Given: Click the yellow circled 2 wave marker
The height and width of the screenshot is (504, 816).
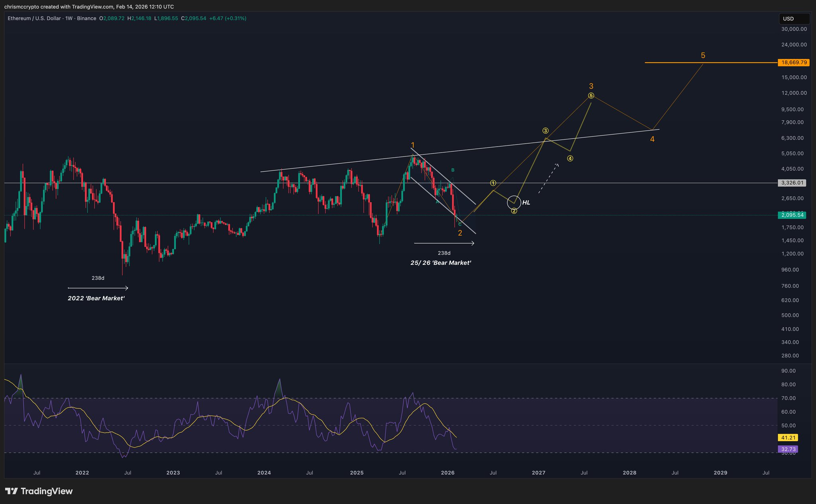Looking at the screenshot, I should 514,211.
